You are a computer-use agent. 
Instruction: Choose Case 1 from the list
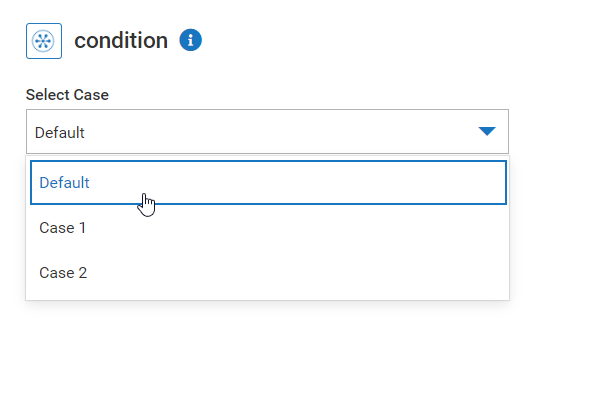pyautogui.click(x=268, y=228)
